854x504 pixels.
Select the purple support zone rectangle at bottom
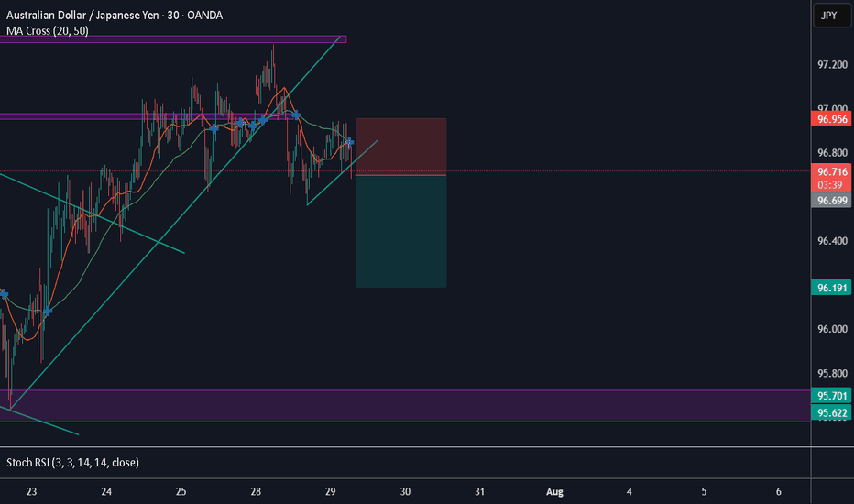pyautogui.click(x=405, y=406)
